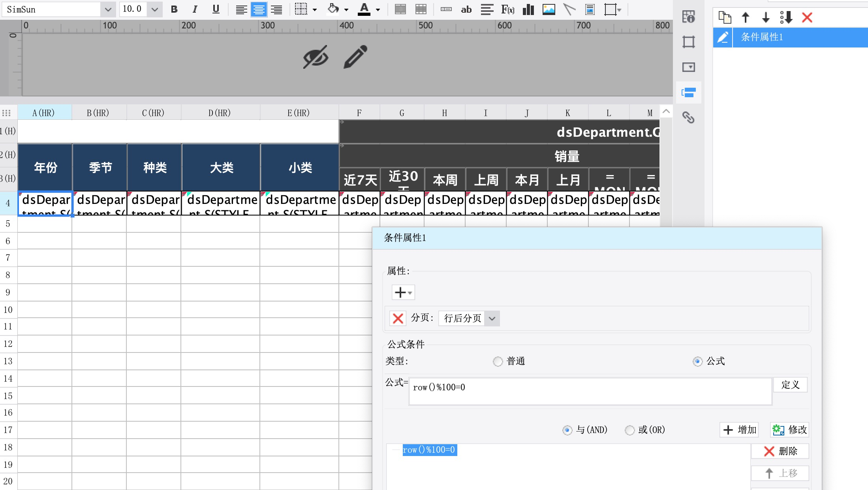Sort the condition attribute list
This screenshot has height=490, width=868.
786,17
